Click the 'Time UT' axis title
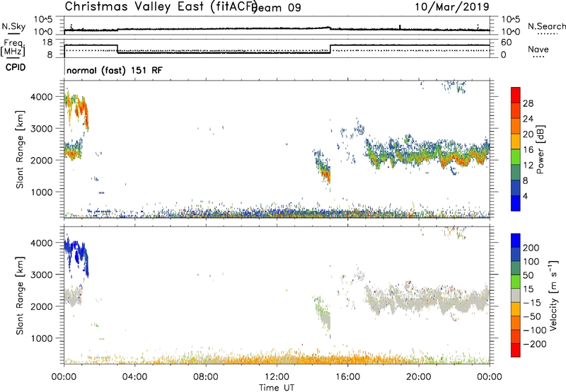Image resolution: width=566 pixels, height=392 pixels. click(277, 387)
